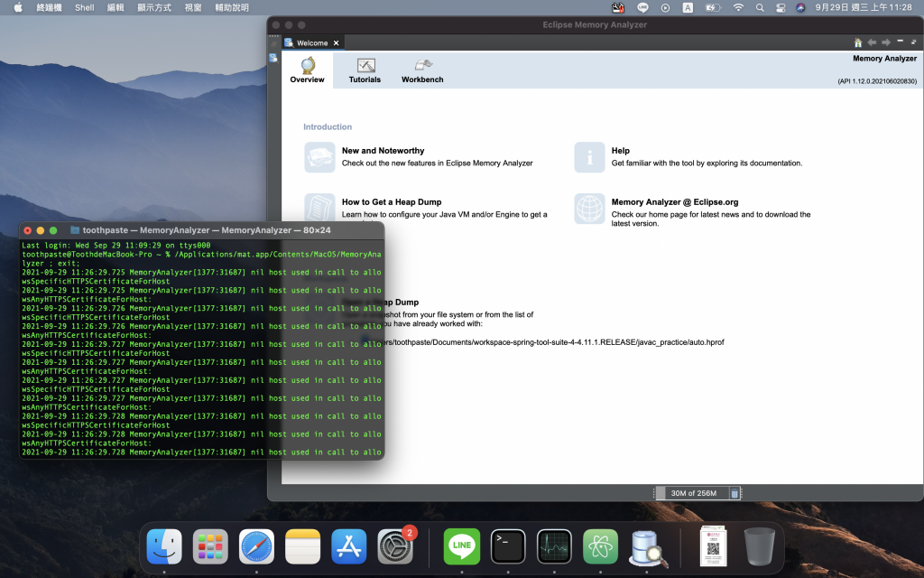Open Spotlight search

coord(760,7)
